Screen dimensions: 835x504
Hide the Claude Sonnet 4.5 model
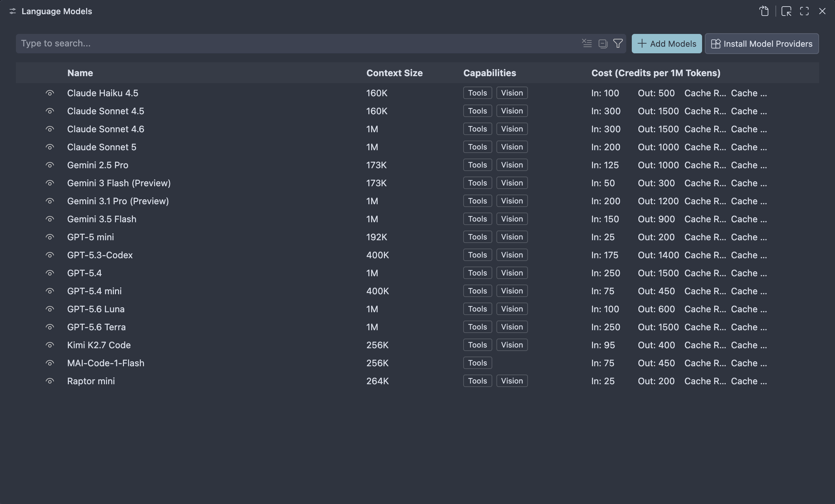[50, 111]
